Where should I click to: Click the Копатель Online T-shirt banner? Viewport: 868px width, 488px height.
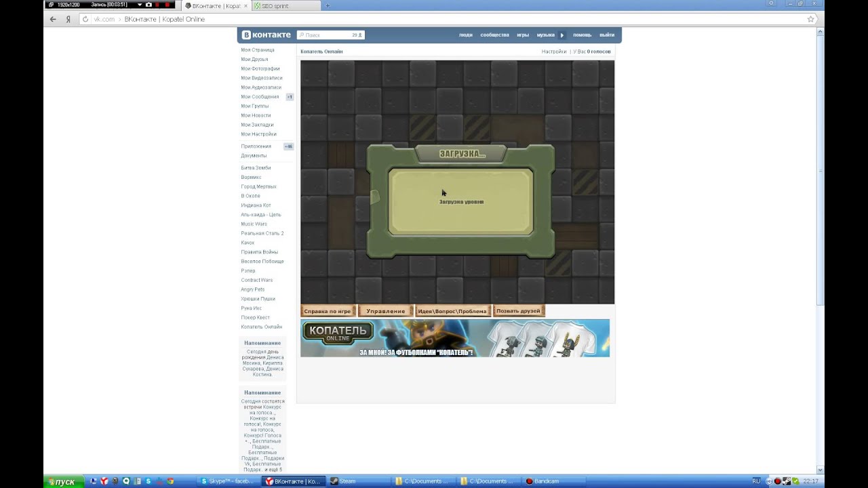coord(455,338)
